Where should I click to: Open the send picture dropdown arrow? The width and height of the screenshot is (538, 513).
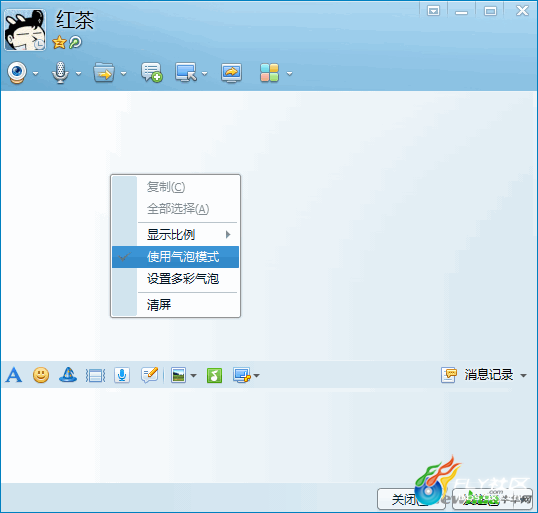pos(194,376)
